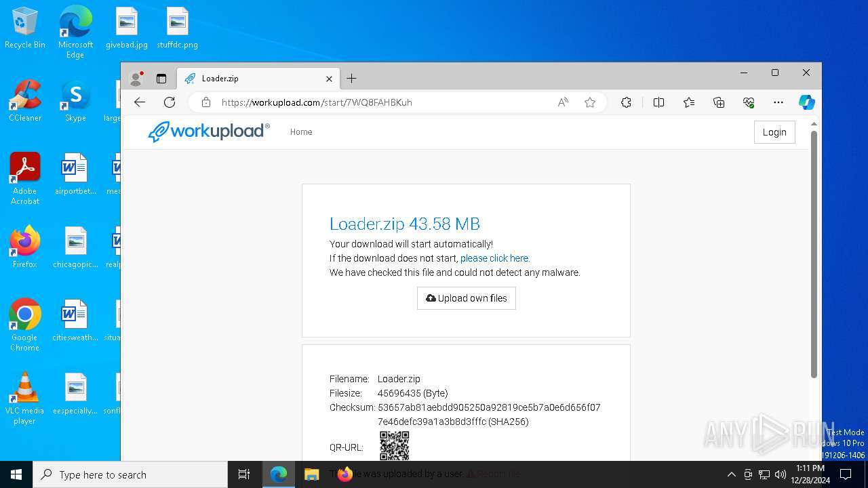Viewport: 868px width, 488px height.
Task: Select airportbet Word document
Action: pos(75,175)
